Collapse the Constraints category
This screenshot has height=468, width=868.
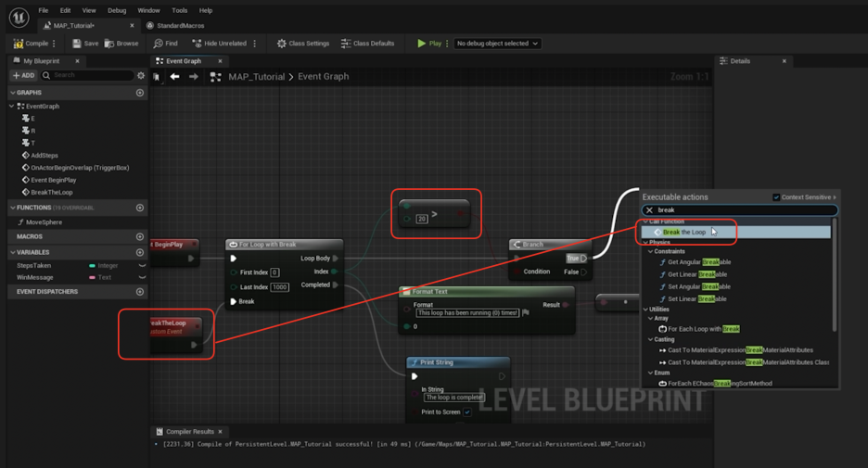(650, 251)
